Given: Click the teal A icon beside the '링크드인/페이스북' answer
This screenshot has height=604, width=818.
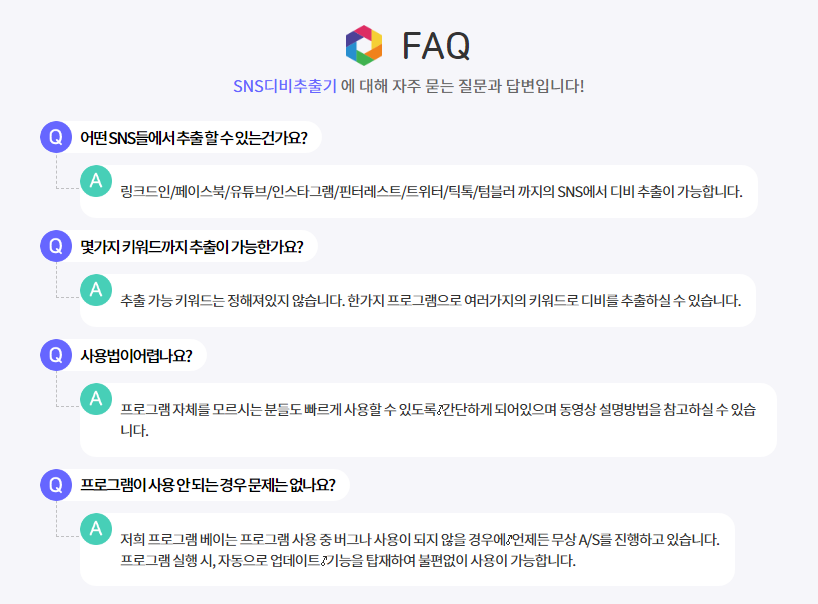Looking at the screenshot, I should pyautogui.click(x=95, y=181).
